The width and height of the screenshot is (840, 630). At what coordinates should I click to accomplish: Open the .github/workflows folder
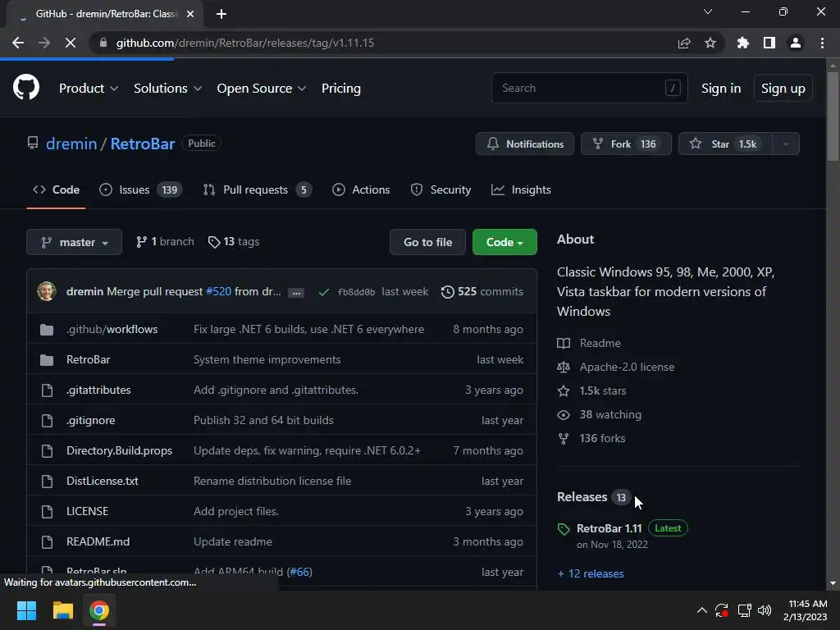point(112,329)
